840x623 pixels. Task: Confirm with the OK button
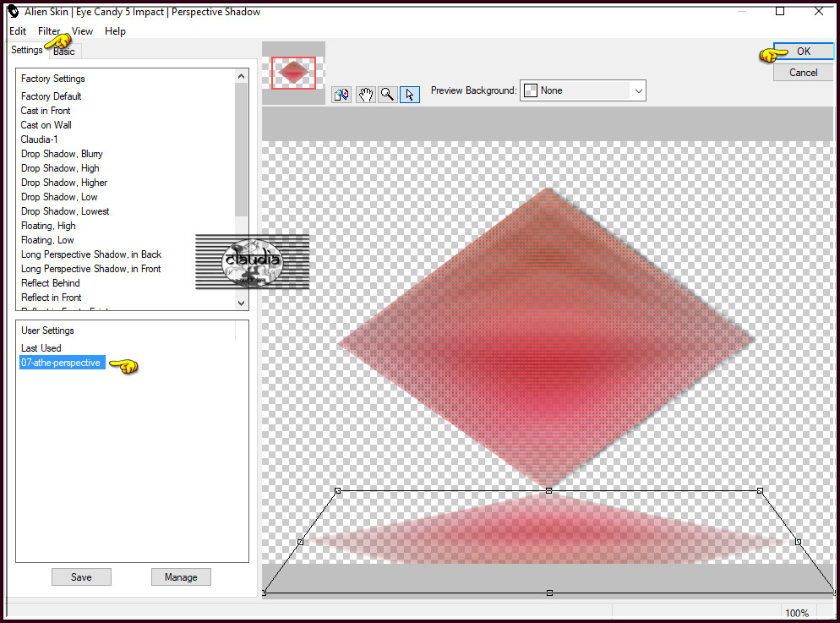click(804, 52)
